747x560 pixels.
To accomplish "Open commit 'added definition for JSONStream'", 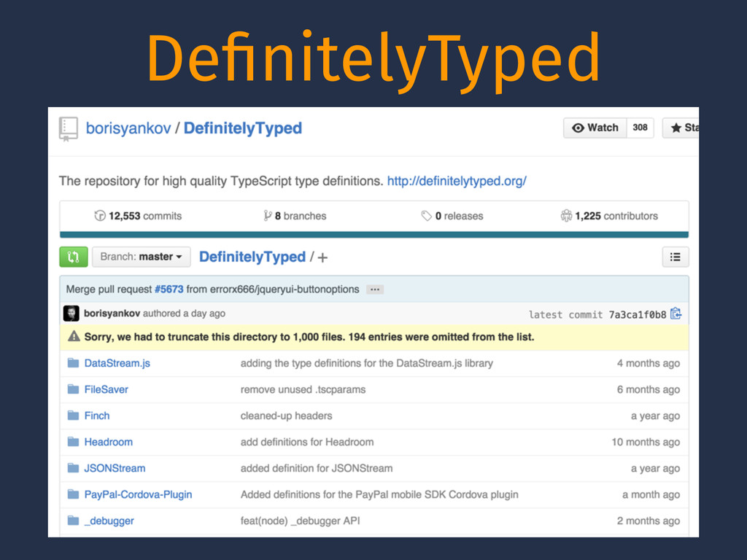I will 317,468.
